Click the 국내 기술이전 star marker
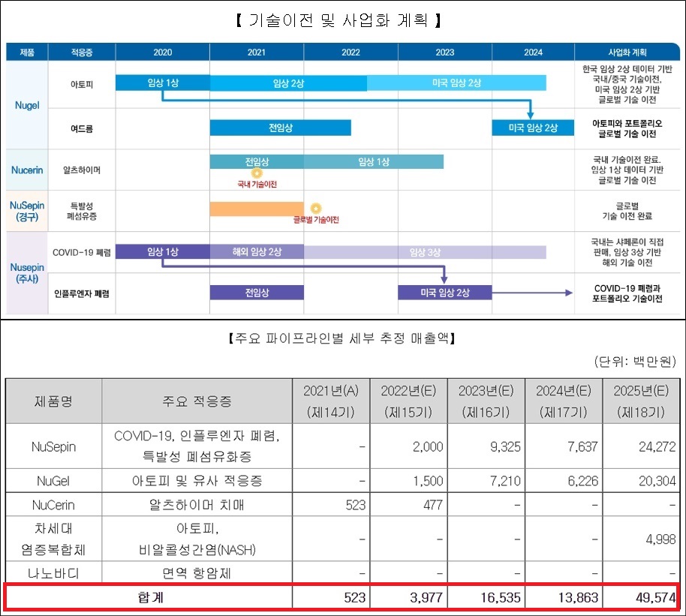 [257, 173]
